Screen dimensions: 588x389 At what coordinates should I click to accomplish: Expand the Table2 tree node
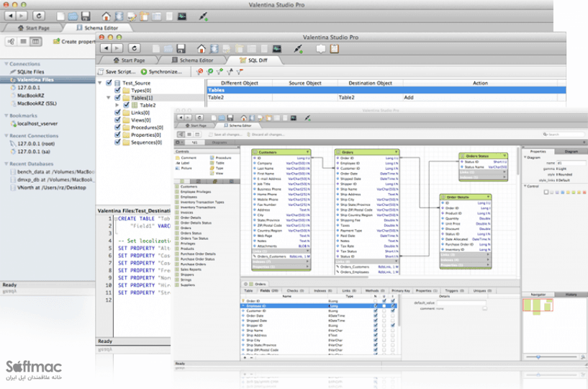[117, 105]
